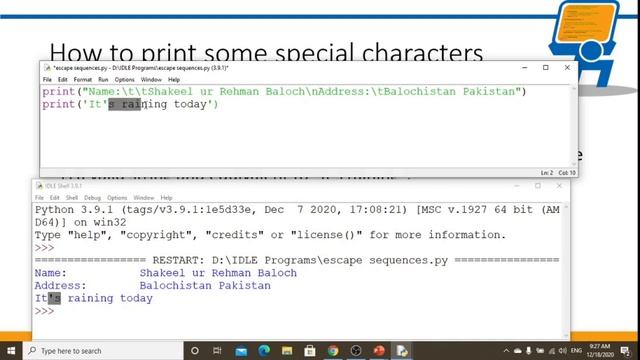
Task: Open OBS Studio from taskbar
Action: 356,351
